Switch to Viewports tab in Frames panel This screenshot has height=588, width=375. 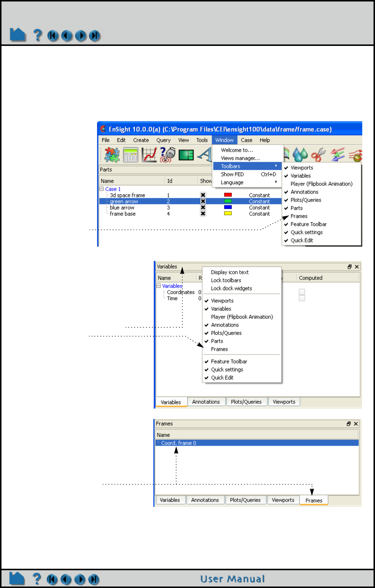[x=283, y=500]
